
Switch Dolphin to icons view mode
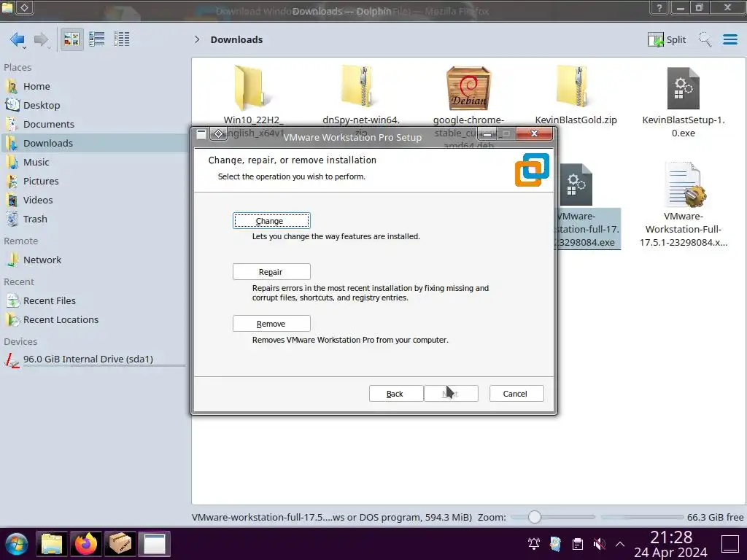(x=71, y=39)
